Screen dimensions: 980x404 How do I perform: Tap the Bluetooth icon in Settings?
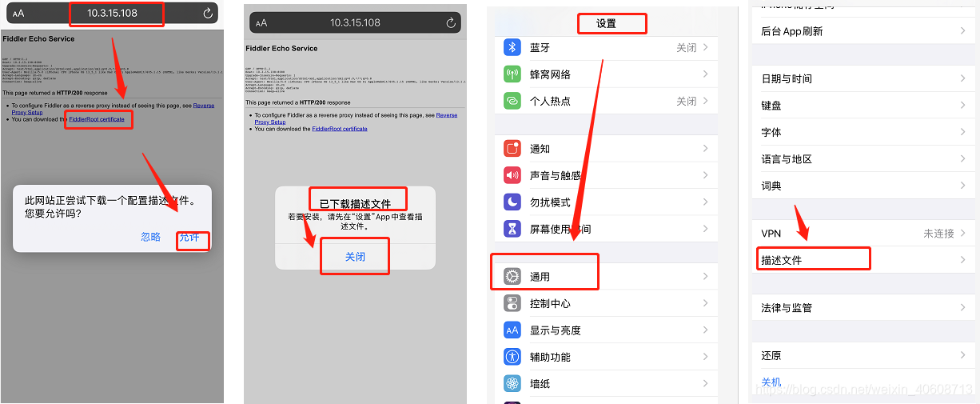point(512,47)
